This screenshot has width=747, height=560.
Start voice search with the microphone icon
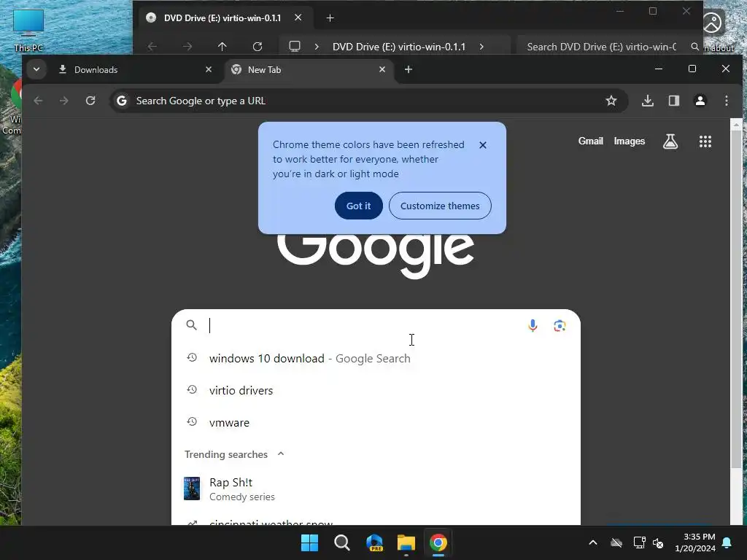click(533, 325)
